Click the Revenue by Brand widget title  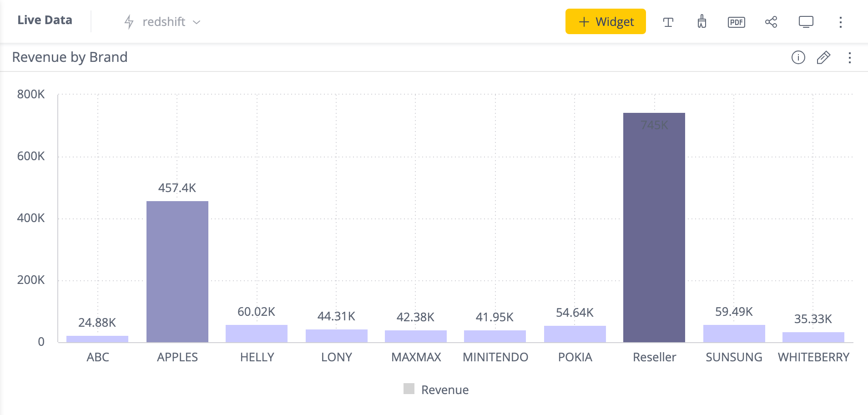point(70,57)
